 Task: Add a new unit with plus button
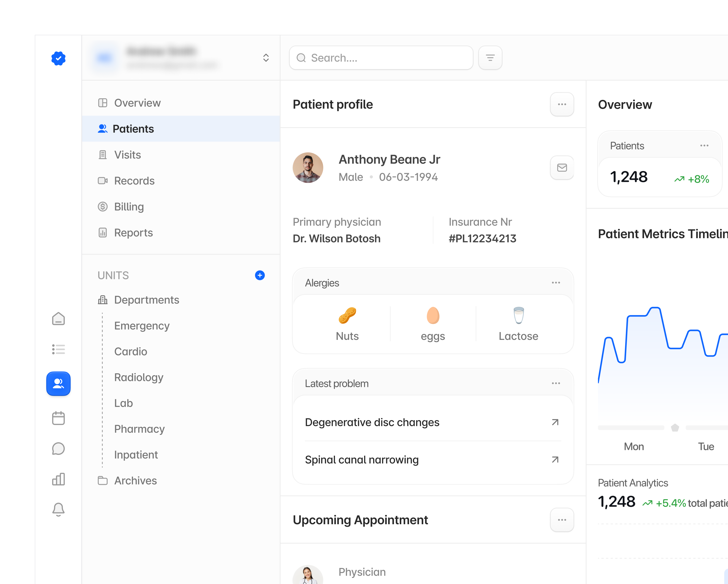(x=260, y=275)
